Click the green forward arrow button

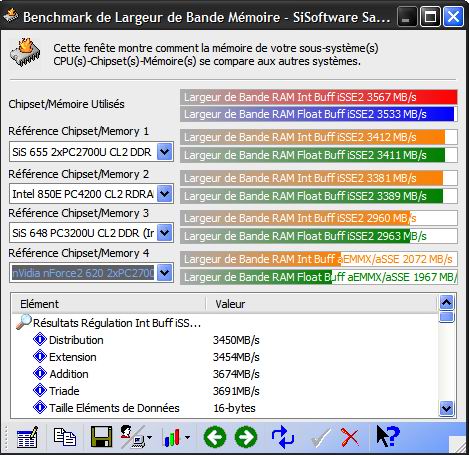coord(246,437)
